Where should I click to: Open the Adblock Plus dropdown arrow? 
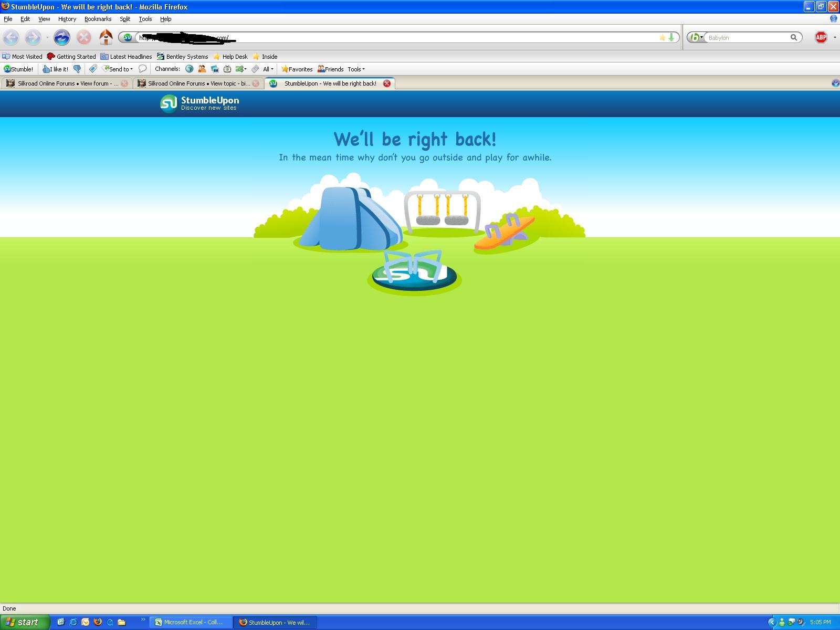[835, 37]
